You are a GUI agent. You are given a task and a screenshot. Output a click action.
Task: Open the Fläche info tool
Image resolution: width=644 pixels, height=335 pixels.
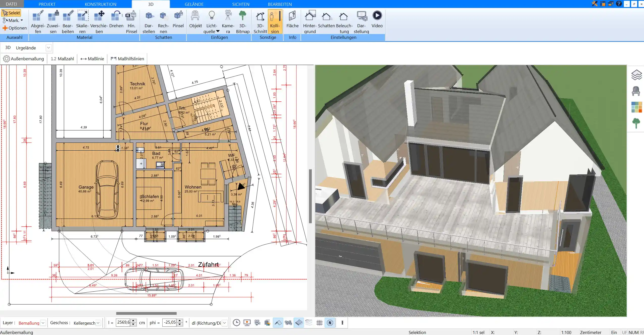tap(292, 19)
